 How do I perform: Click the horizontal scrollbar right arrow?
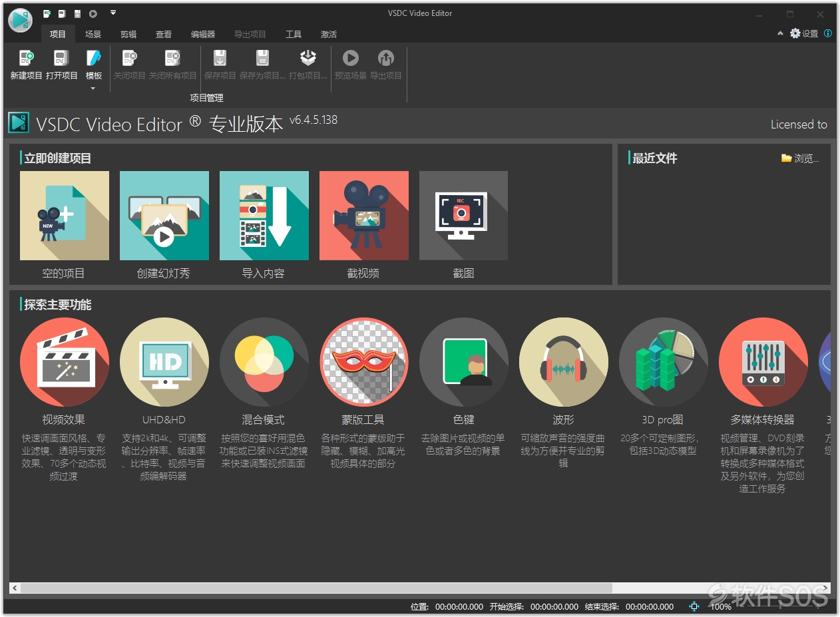click(x=825, y=588)
